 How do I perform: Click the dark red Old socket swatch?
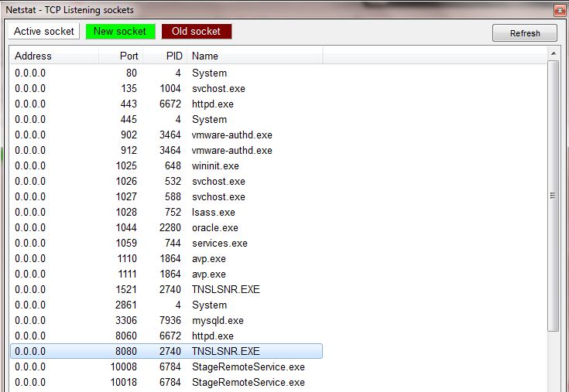pyautogui.click(x=196, y=32)
